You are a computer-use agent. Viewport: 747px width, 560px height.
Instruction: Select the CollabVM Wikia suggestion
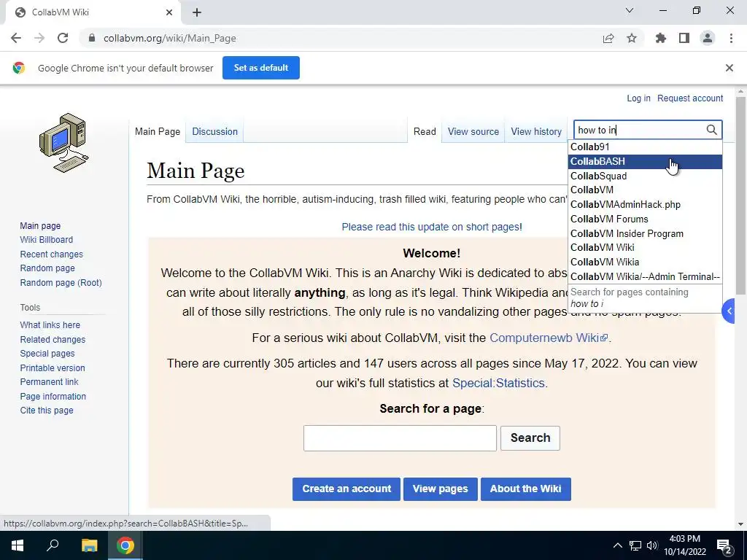click(x=645, y=262)
